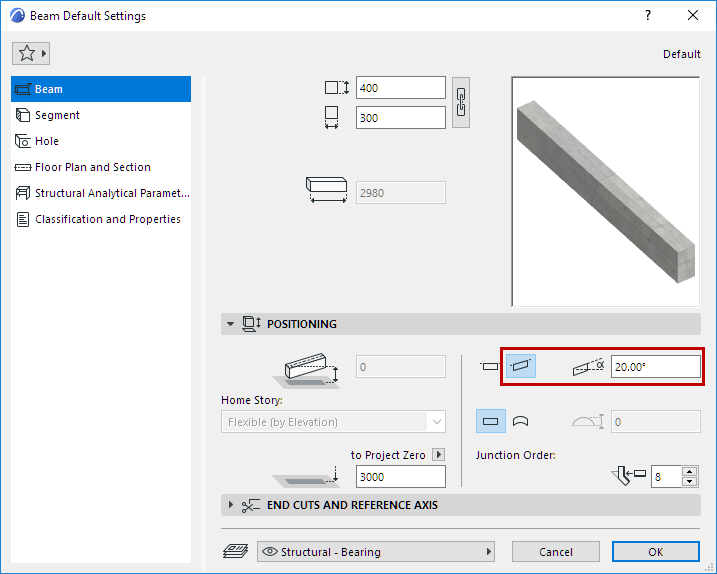The width and height of the screenshot is (717, 574).
Task: Select the inclined beam option
Action: point(521,366)
